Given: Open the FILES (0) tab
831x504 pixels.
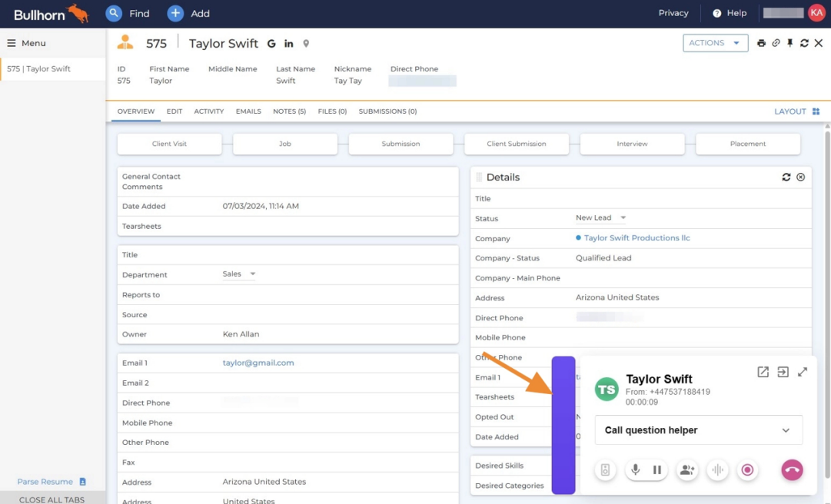Looking at the screenshot, I should (x=332, y=111).
